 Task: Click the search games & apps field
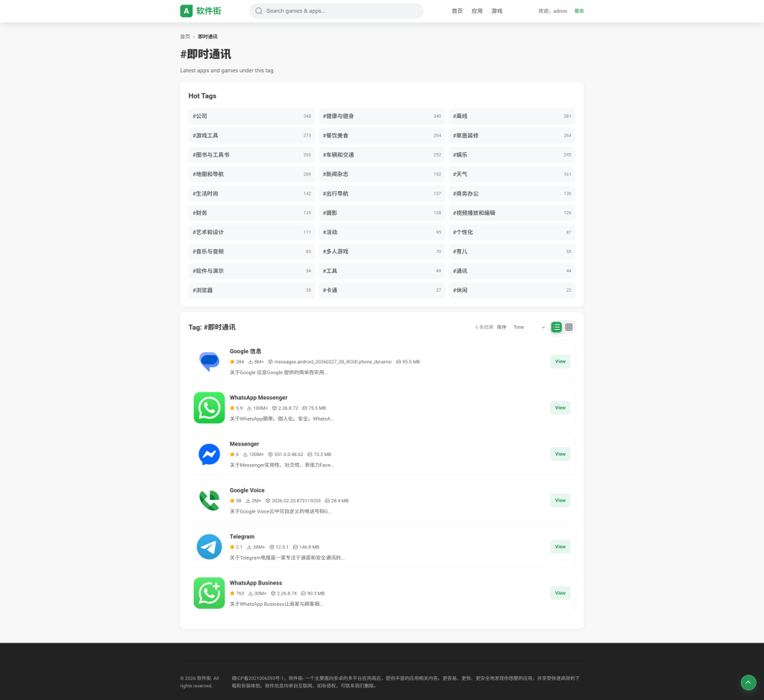(339, 11)
